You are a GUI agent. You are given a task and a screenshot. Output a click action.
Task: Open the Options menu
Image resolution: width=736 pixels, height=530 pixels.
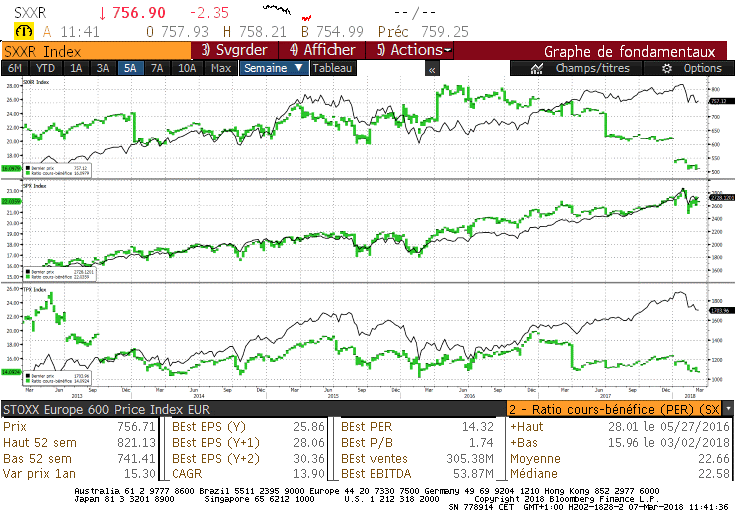(690, 69)
